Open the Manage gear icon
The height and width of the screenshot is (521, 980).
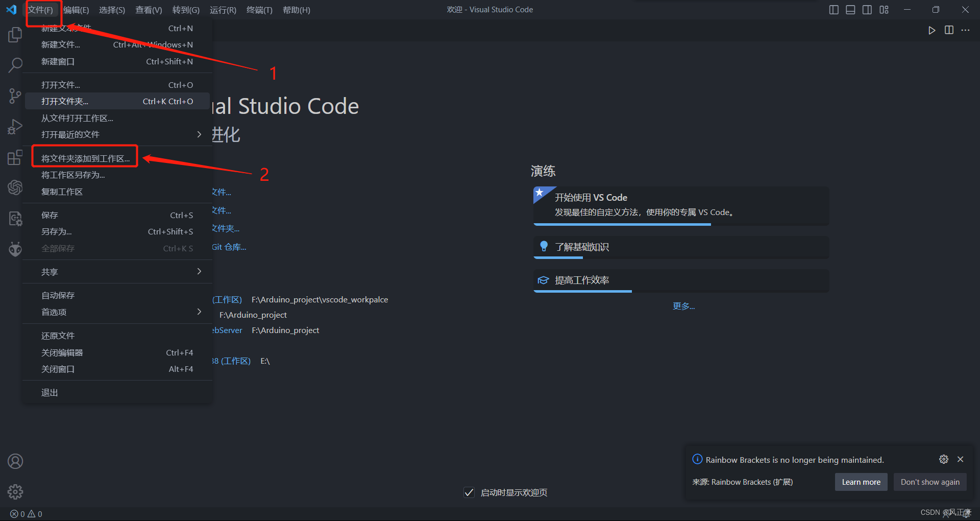(x=15, y=492)
